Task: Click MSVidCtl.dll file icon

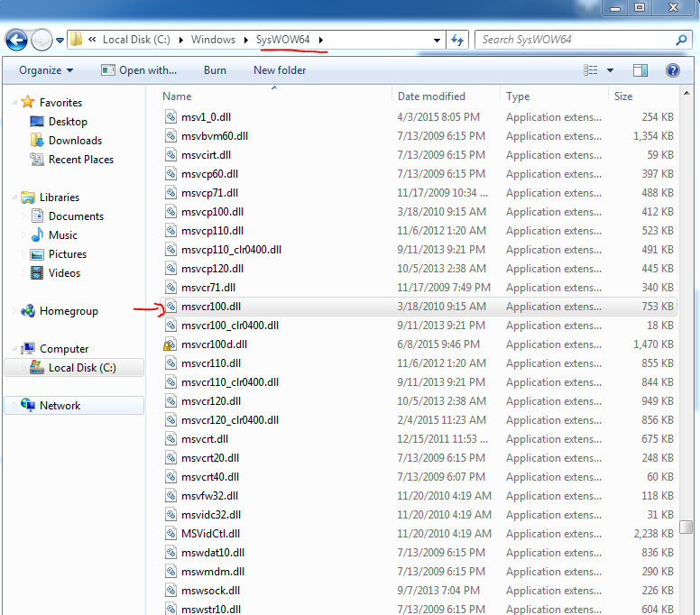Action: coord(170,533)
